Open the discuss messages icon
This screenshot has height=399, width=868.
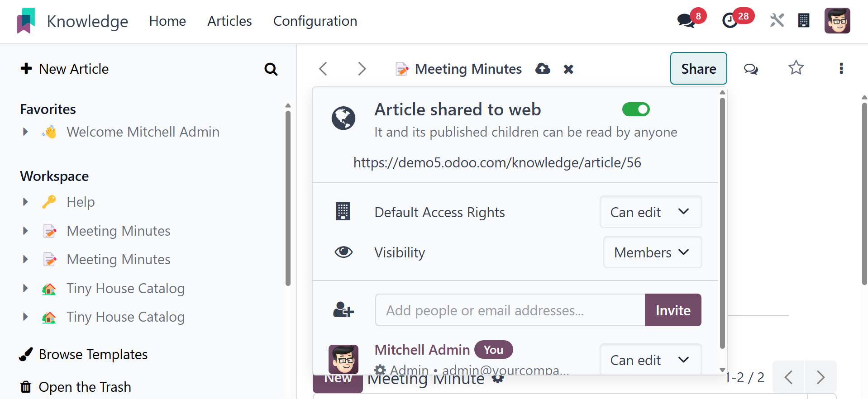(686, 21)
